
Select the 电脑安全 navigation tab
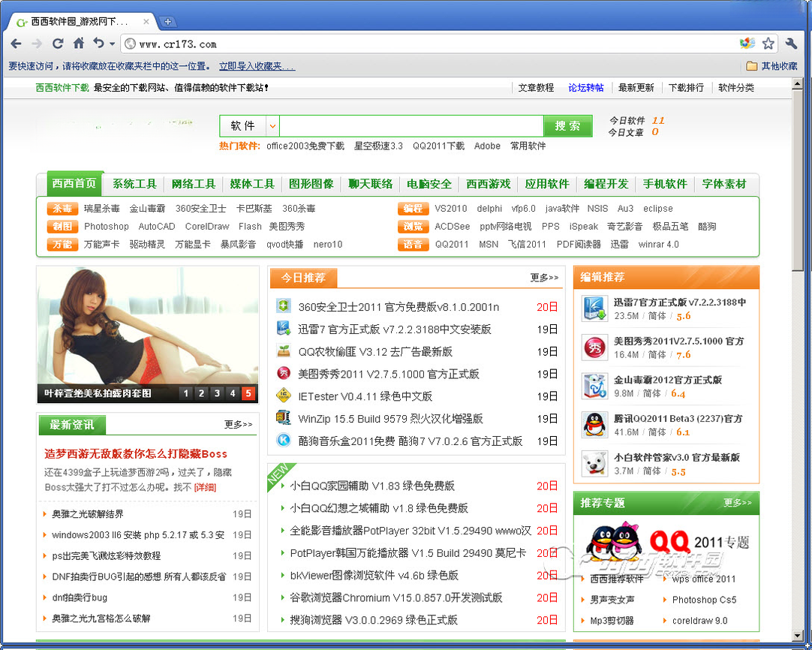click(429, 184)
